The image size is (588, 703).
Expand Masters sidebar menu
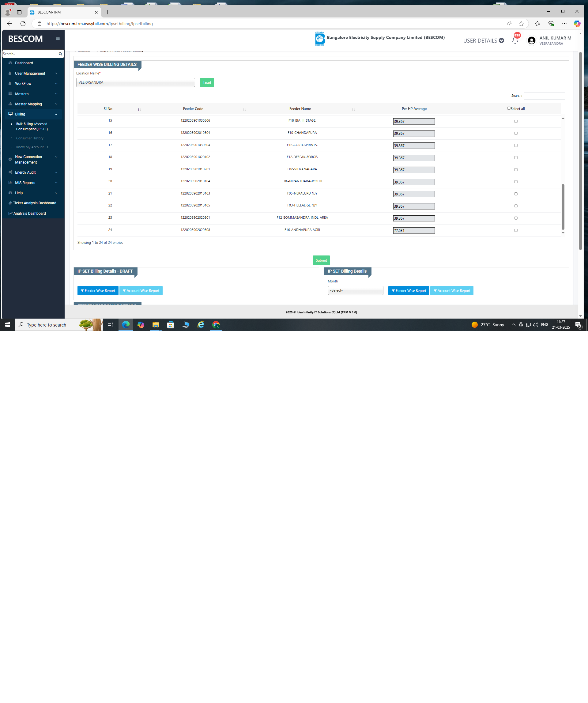point(33,94)
